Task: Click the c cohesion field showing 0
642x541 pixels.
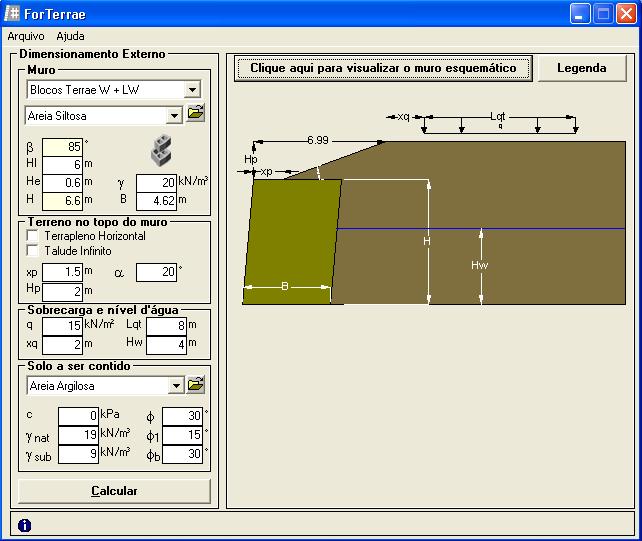Action: coord(78,416)
